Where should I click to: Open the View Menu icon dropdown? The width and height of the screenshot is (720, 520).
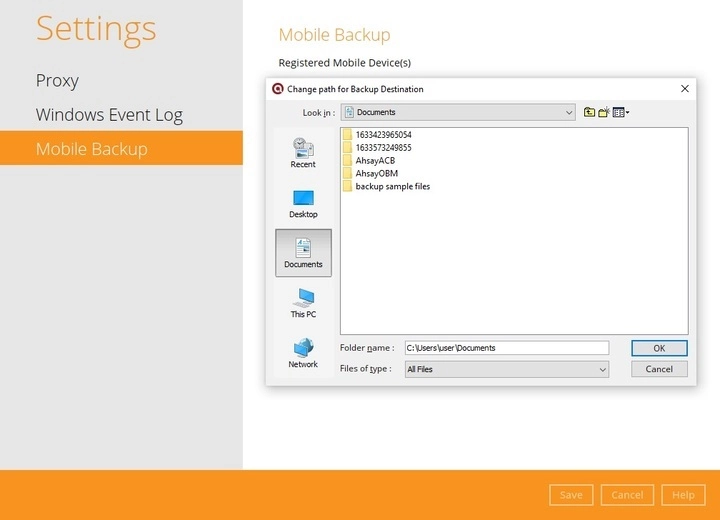620,113
